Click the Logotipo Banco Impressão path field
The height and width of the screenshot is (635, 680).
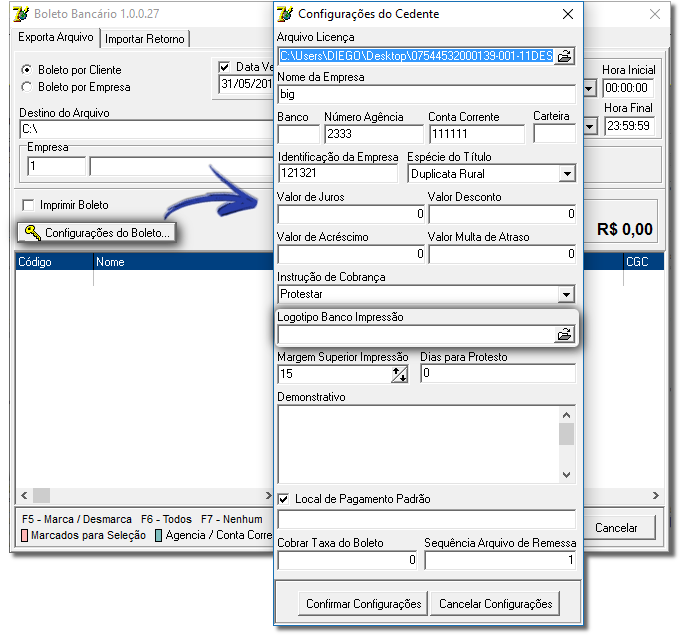[416, 334]
